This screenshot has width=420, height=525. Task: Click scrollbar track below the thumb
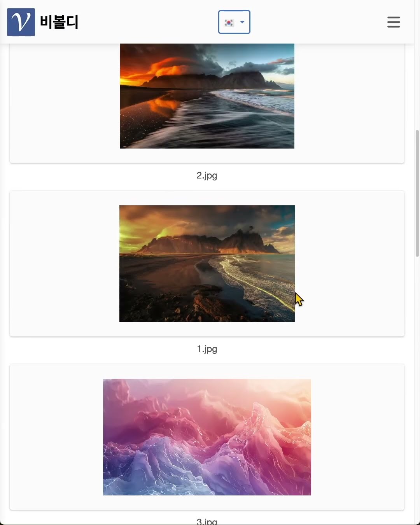pyautogui.click(x=417, y=389)
